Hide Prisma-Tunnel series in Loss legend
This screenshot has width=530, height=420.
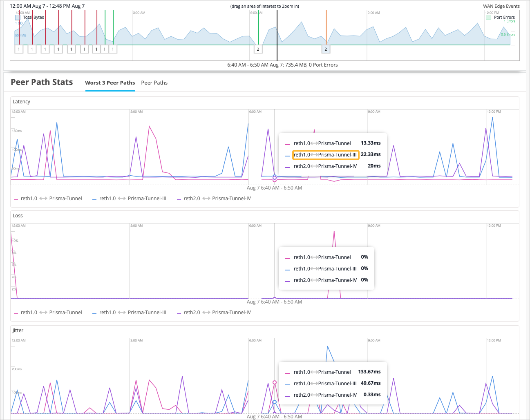click(x=48, y=313)
